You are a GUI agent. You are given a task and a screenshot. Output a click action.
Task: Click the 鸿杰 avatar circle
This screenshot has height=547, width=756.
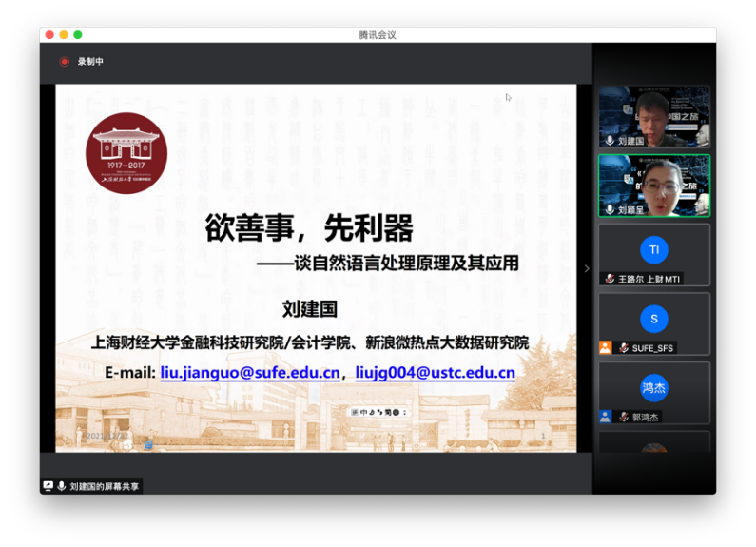(x=653, y=388)
